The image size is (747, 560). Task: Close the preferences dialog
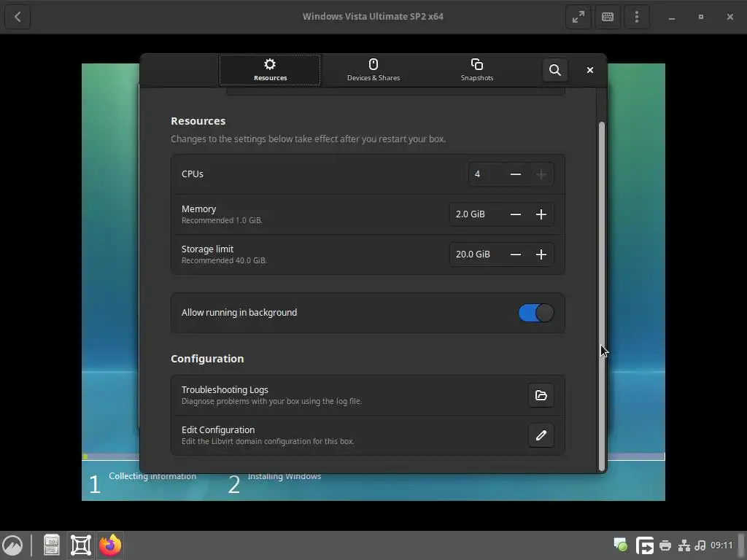[x=589, y=70]
